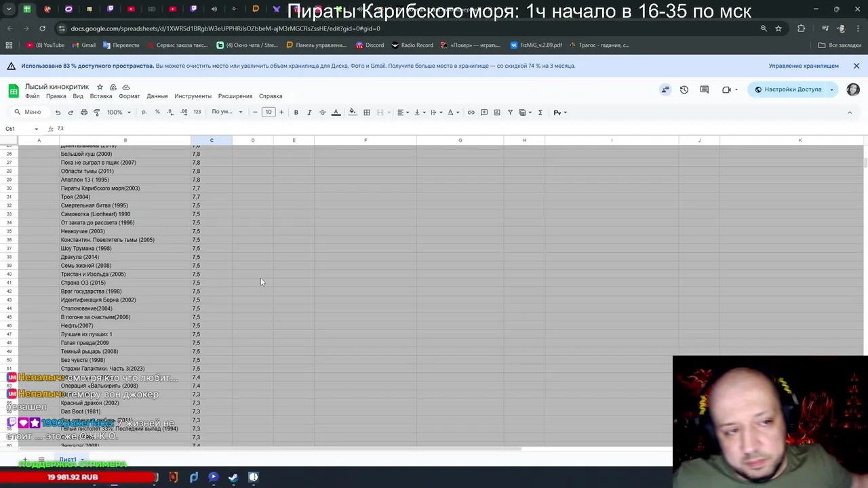Viewport: 868px width, 488px height.
Task: Decrease font size with minus
Action: [x=255, y=113]
